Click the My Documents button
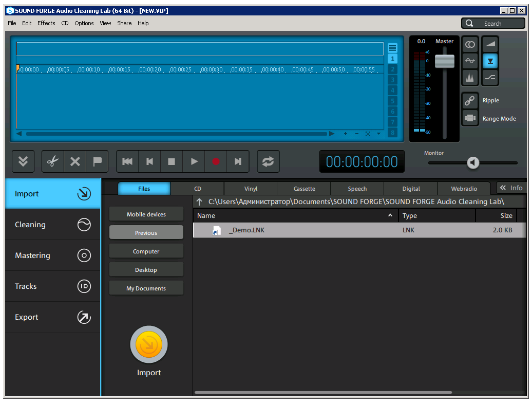This screenshot has width=532, height=404. tap(146, 288)
